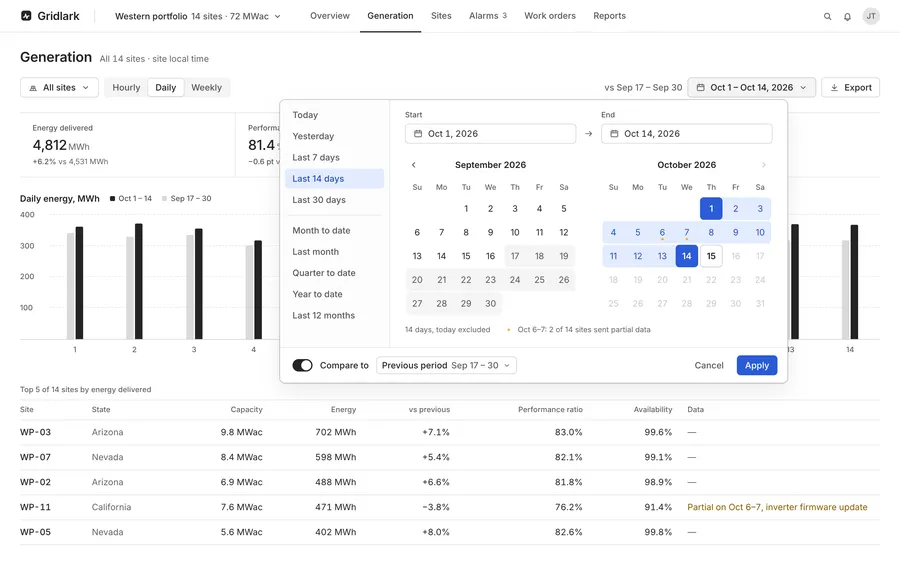Select October 10 in the calendar
Screen dimensions: 900x562
click(x=760, y=232)
